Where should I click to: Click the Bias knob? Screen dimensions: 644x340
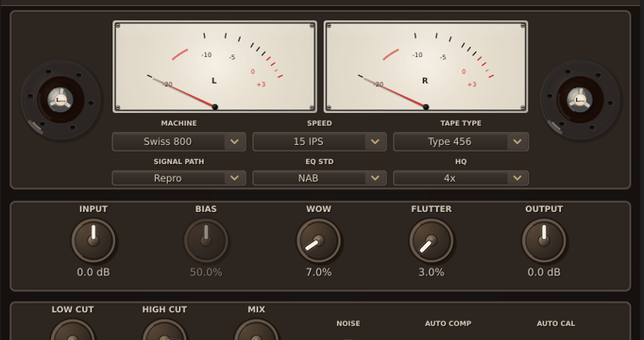point(205,240)
